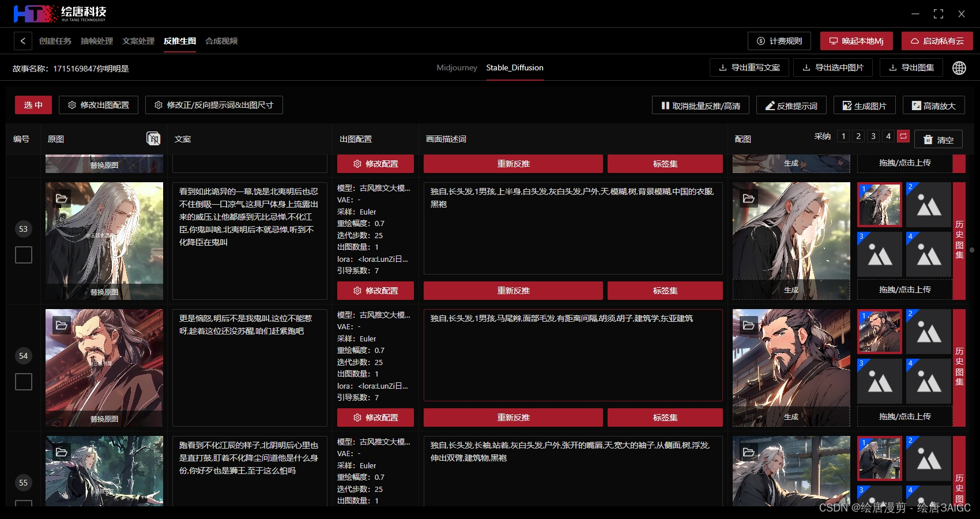Viewport: 980px width, 519px height.
Task: Click 生成 on row 54 generated image
Action: 791,416
